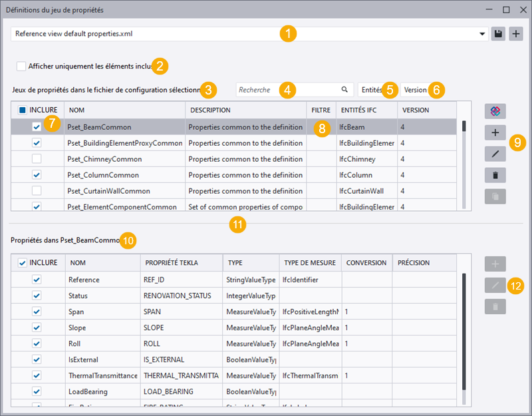Check the Pset_ChimneyCommon include checkbox
The image size is (532, 416).
point(37,159)
